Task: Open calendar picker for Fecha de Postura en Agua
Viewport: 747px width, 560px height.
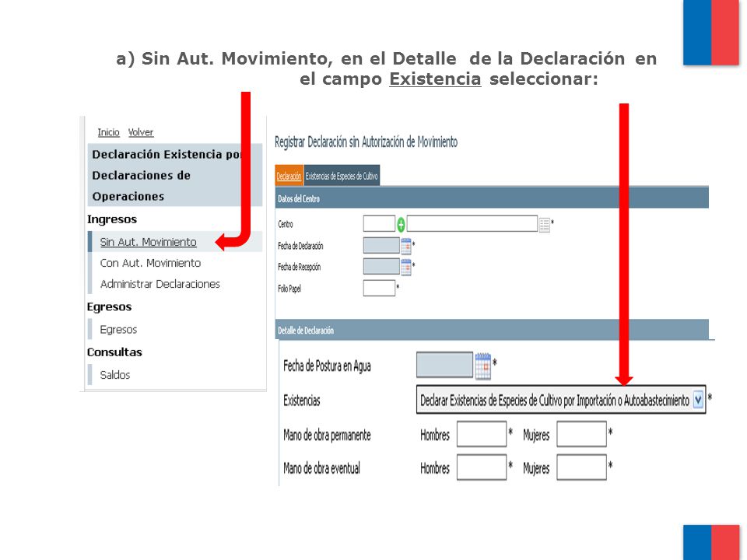Action: tap(482, 366)
